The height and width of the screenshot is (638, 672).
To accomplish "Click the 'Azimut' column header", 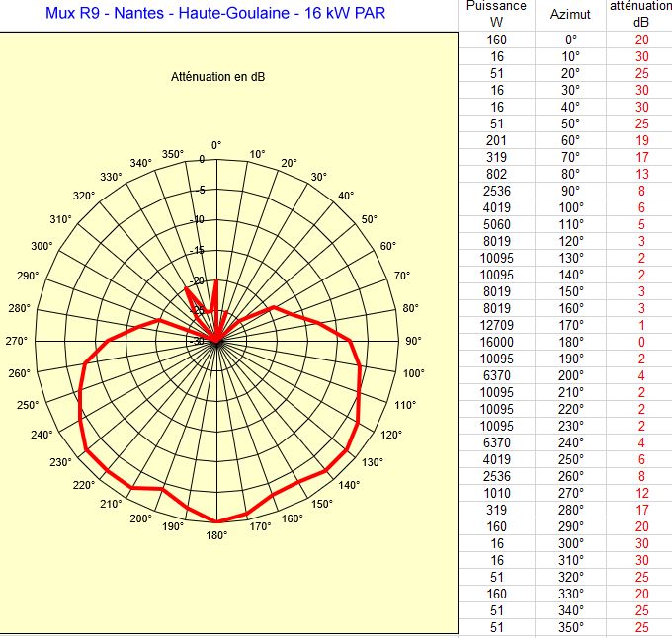I will [570, 14].
